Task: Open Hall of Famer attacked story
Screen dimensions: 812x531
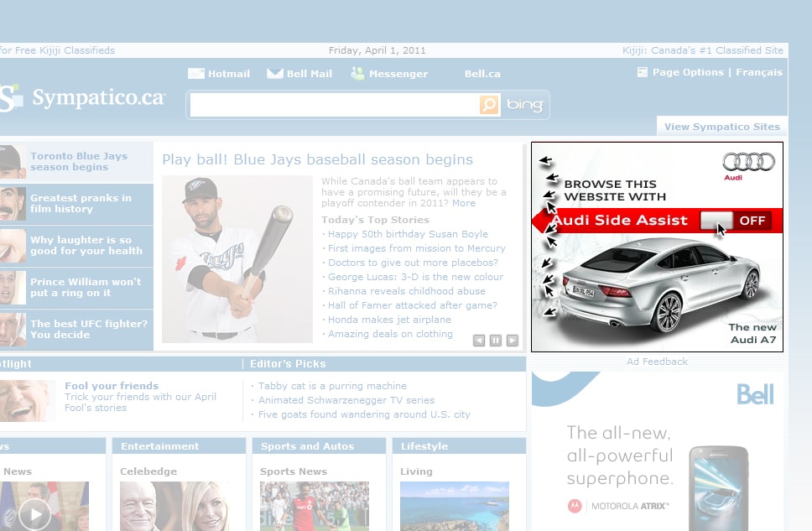Action: click(412, 305)
